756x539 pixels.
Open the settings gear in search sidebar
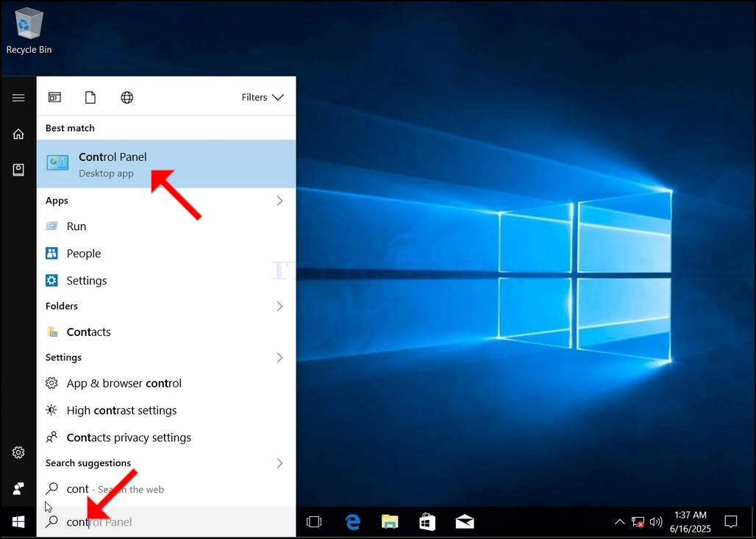pos(18,452)
